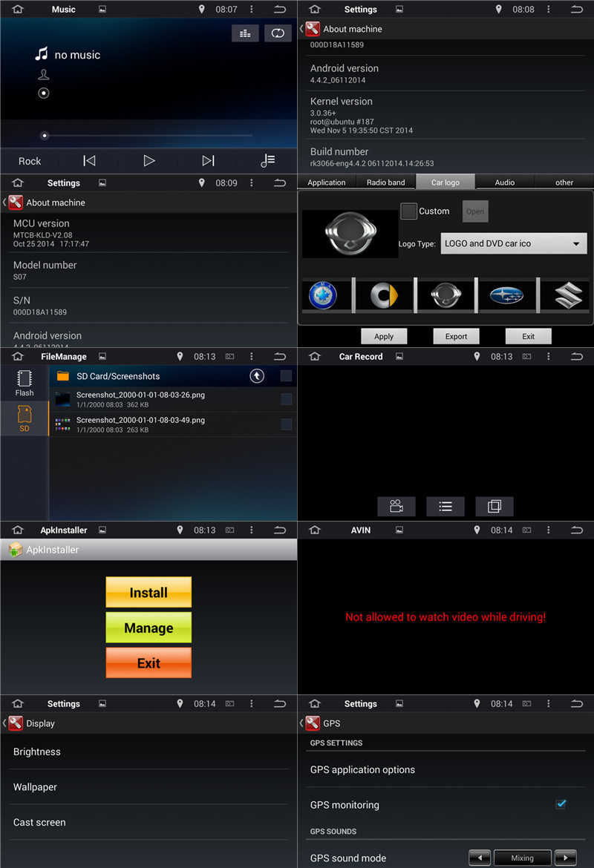Click the up-folder arrow in FileManage
The width and height of the screenshot is (594, 868).
point(257,376)
